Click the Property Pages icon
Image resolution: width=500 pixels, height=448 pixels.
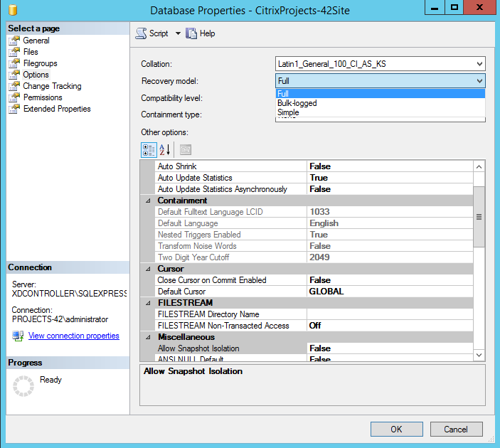point(186,150)
